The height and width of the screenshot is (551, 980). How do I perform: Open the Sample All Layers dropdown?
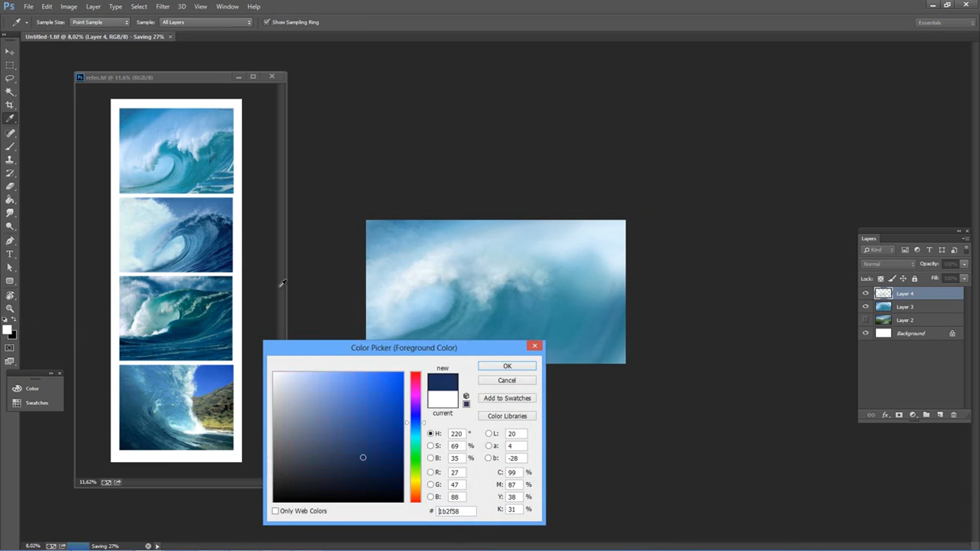pyautogui.click(x=207, y=22)
